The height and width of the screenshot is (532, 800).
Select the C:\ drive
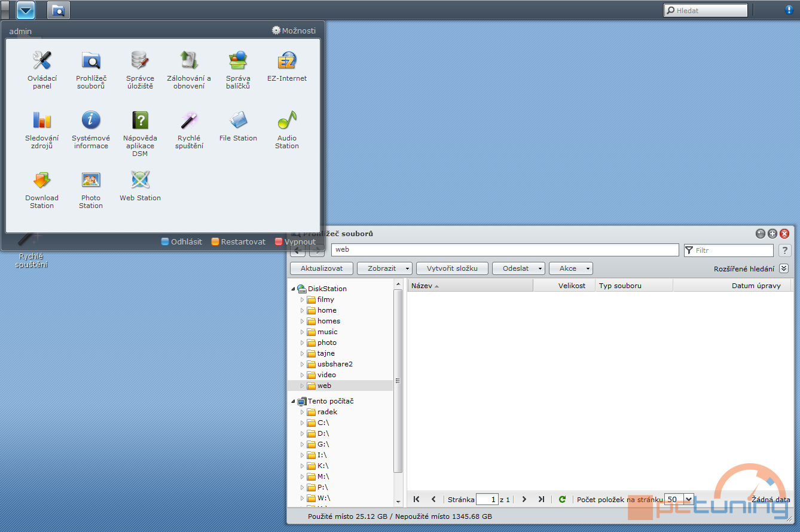[323, 423]
